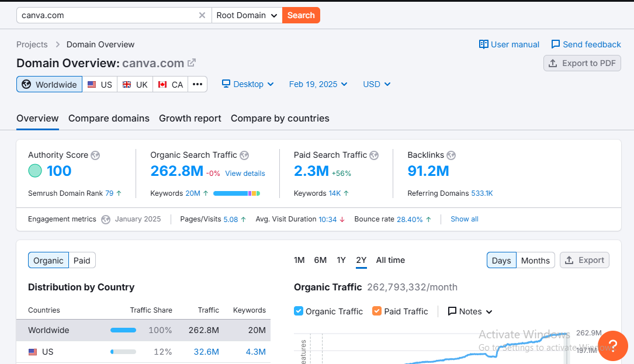The image size is (634, 364).
Task: Open the Feb 19, 2025 date picker
Action: [318, 84]
